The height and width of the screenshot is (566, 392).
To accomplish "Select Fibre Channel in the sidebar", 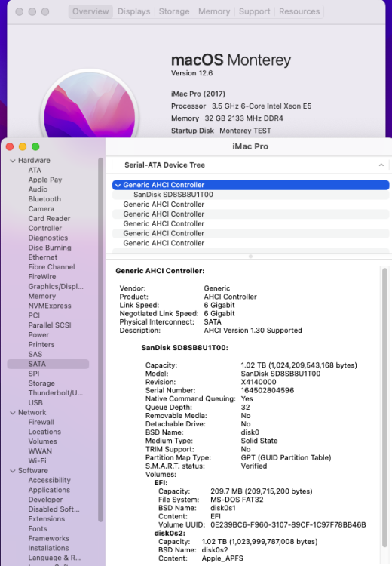I will click(51, 267).
